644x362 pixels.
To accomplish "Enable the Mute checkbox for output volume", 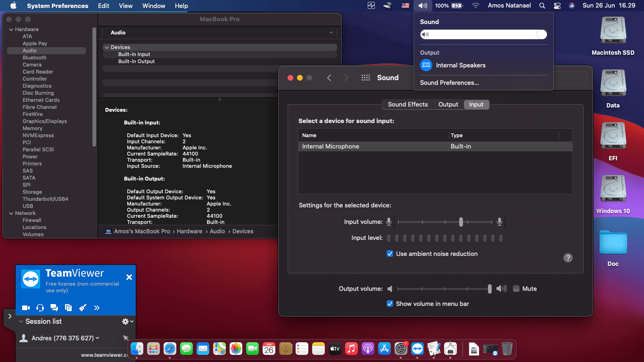I will coord(516,288).
